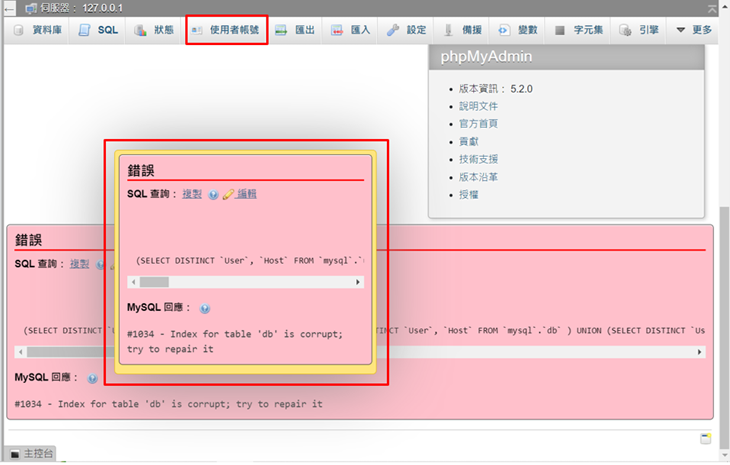The image size is (730, 465).
Task: Expand the 更多 (More) dropdown menu
Action: coord(694,30)
